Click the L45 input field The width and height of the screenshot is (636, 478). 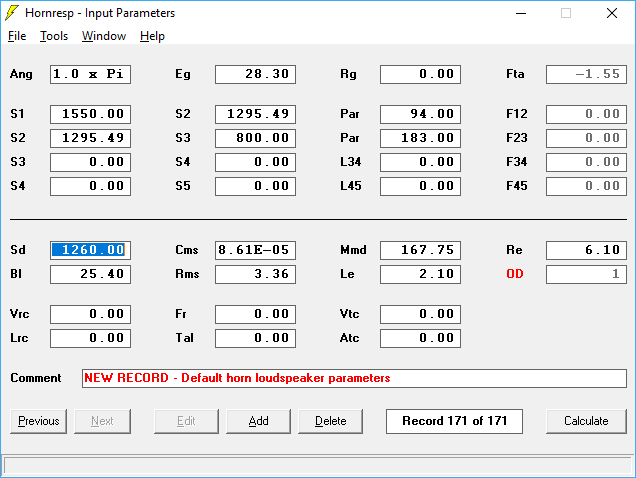click(420, 186)
